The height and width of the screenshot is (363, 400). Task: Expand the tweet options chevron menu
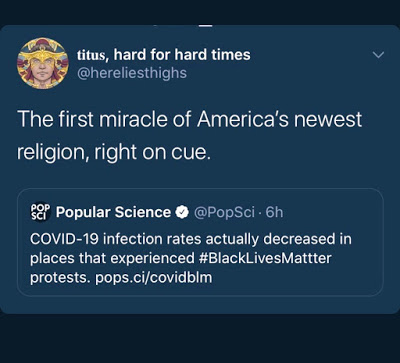point(378,55)
